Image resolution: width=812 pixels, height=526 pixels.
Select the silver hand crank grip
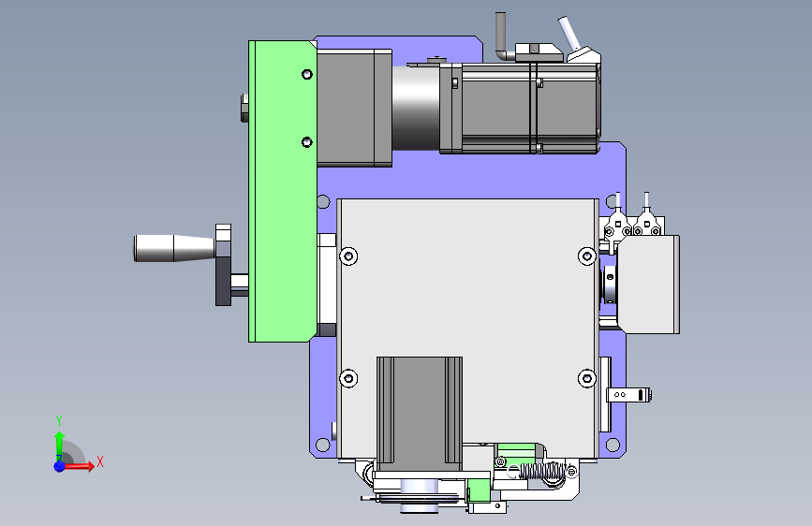pos(174,248)
